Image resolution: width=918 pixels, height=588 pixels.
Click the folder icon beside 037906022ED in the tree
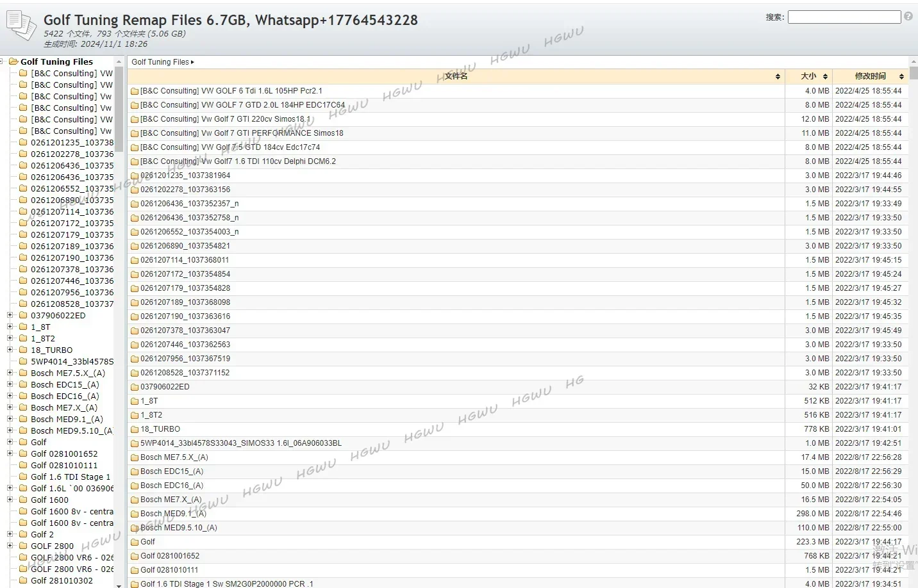click(x=24, y=315)
